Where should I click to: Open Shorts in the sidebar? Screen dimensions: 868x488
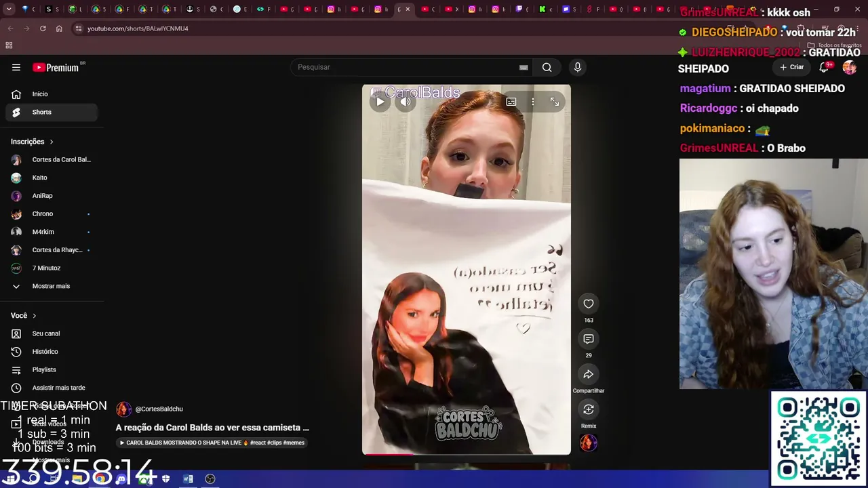[52, 112]
